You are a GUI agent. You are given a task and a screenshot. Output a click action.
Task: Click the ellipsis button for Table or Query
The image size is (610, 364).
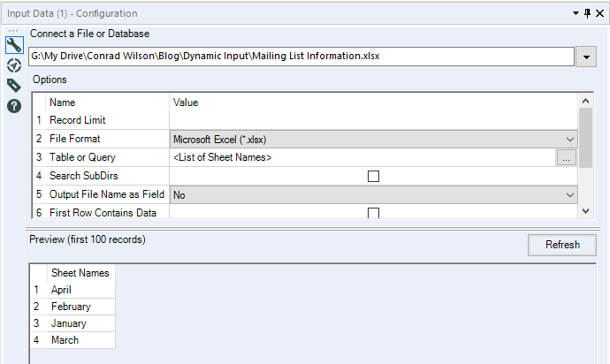(567, 157)
